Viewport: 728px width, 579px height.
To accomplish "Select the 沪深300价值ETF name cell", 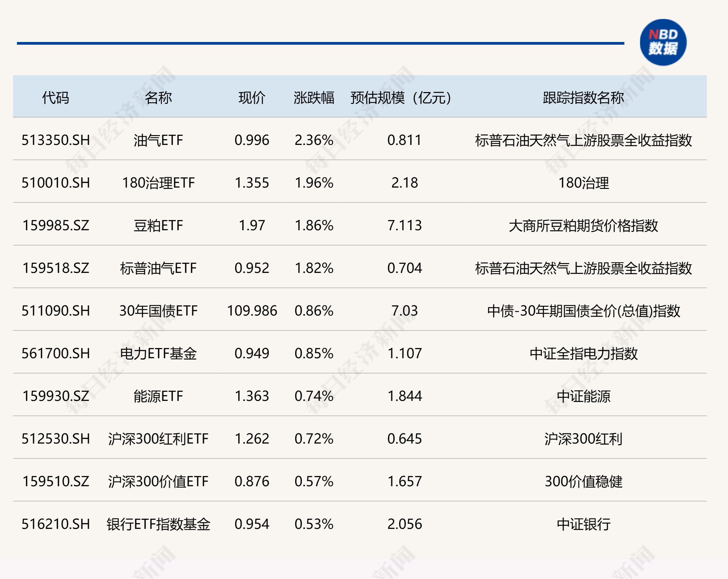I will (x=158, y=481).
